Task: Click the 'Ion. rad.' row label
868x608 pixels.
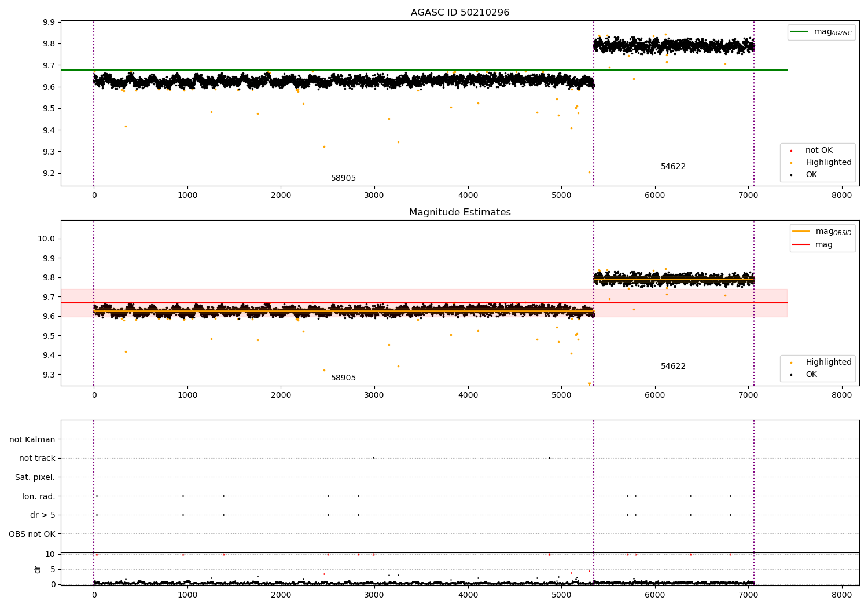Action: click(39, 496)
